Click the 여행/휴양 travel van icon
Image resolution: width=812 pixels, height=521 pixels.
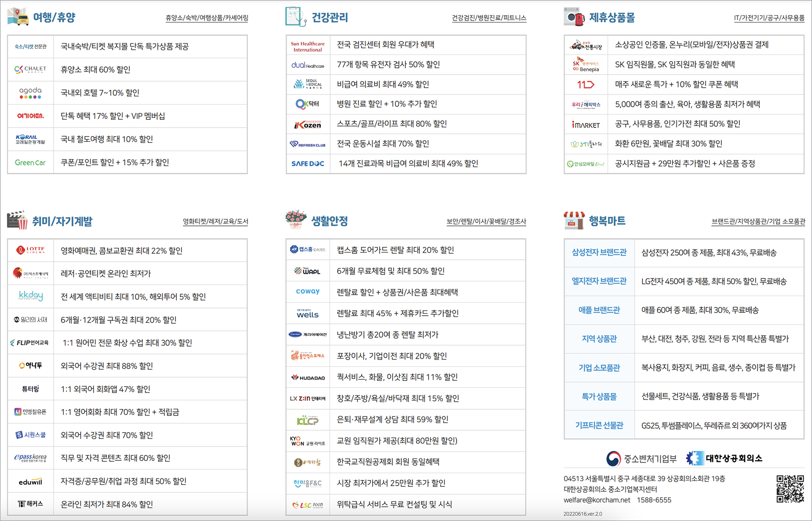[18, 17]
